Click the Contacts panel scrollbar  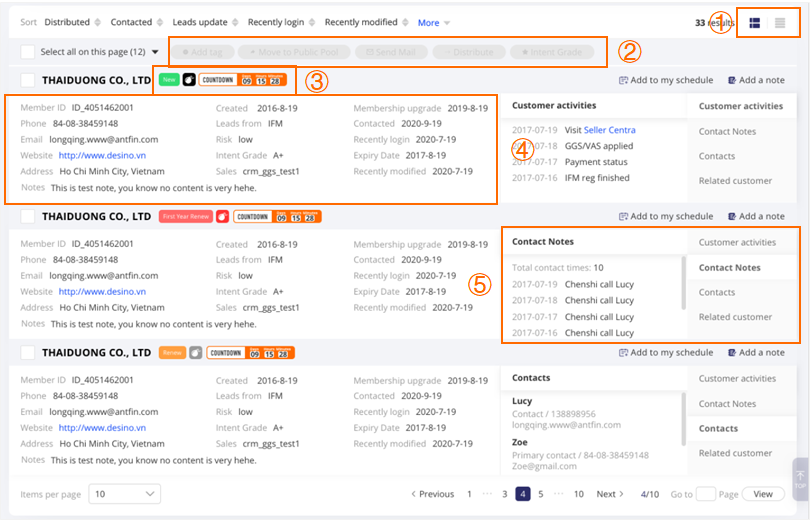[x=684, y=419]
